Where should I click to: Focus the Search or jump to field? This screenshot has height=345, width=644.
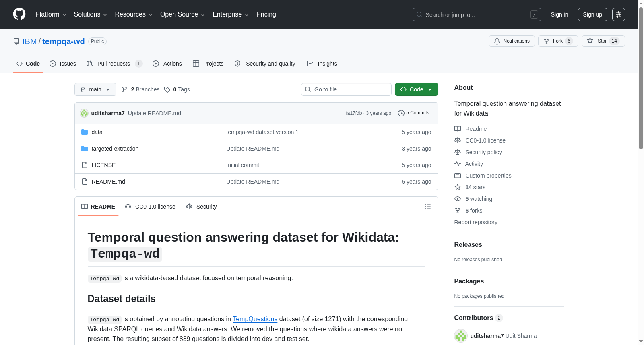(x=477, y=14)
